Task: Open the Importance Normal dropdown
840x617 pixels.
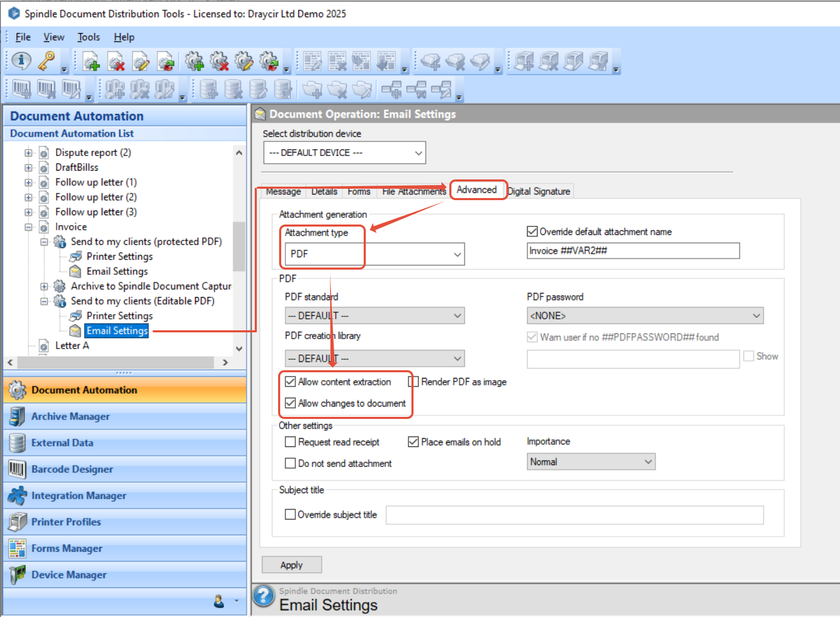Action: (591, 461)
